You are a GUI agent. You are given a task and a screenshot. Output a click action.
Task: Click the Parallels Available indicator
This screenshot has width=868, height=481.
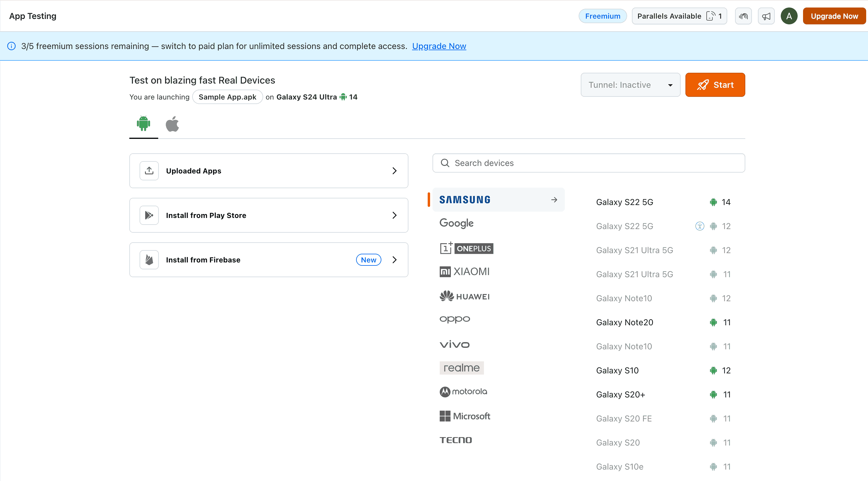click(679, 16)
